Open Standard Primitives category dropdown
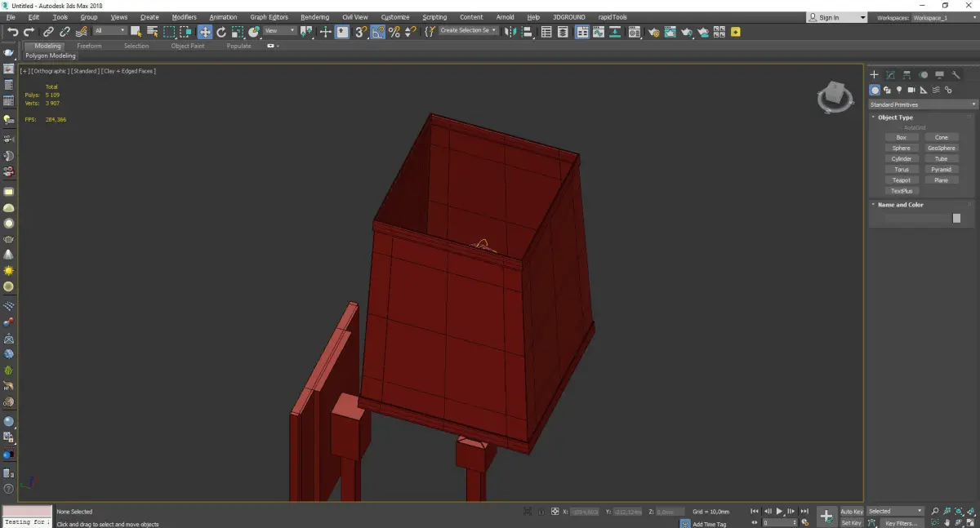The height and width of the screenshot is (528, 980). 923,104
